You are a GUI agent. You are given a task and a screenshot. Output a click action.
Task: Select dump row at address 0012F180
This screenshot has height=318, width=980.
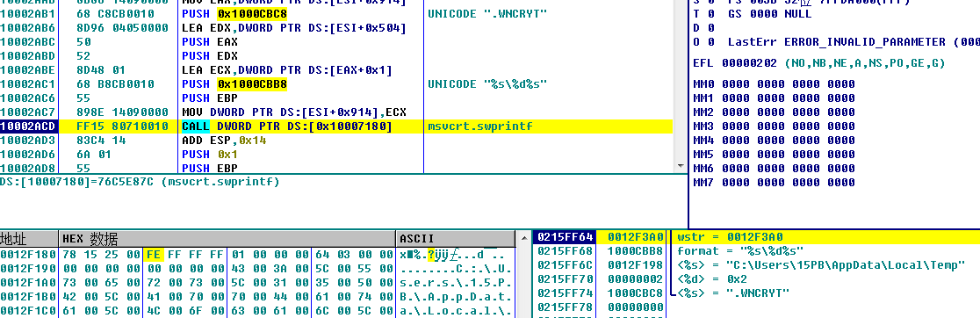click(x=257, y=254)
